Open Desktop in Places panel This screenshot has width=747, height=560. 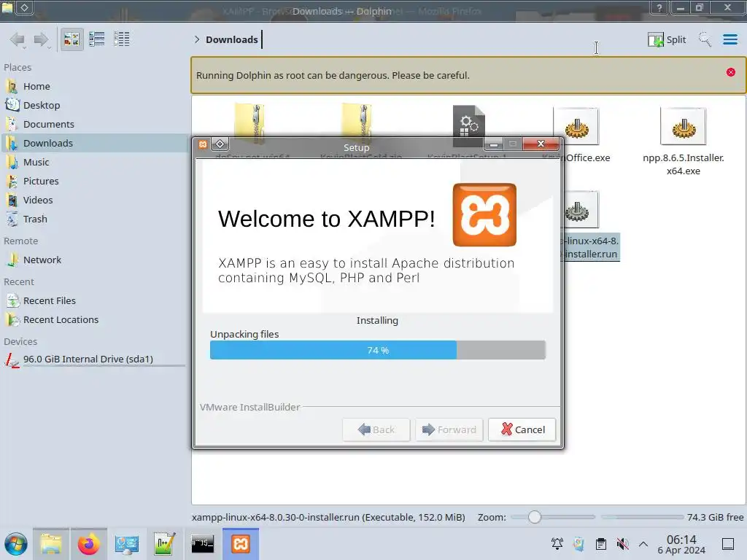(x=94, y=105)
